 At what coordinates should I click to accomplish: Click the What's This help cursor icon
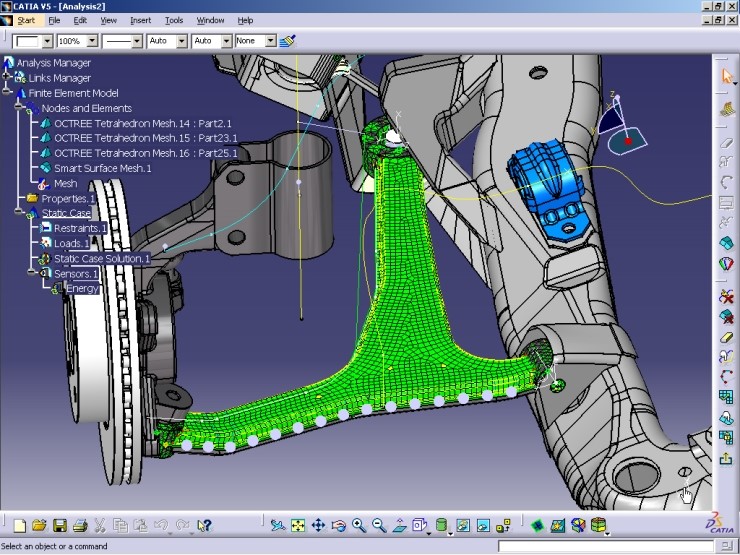(205, 525)
